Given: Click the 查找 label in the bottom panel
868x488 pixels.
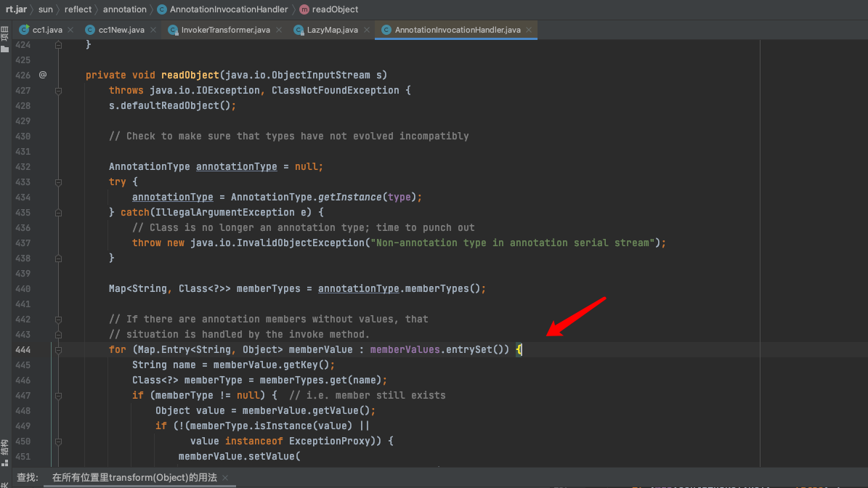Looking at the screenshot, I should [x=27, y=478].
